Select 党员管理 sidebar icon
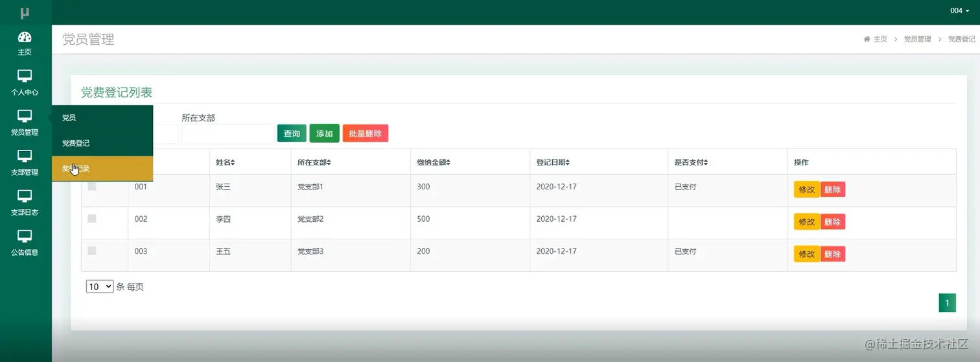This screenshot has height=362, width=980. click(25, 116)
